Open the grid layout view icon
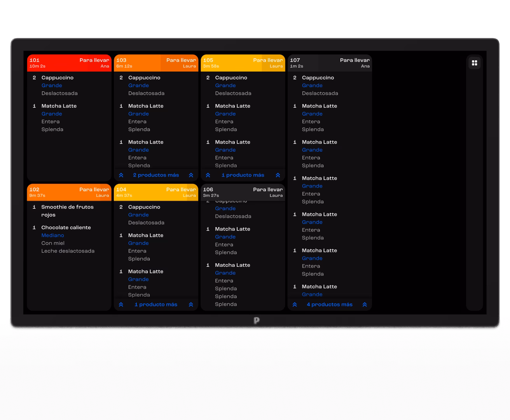This screenshot has height=420, width=510. [474, 63]
